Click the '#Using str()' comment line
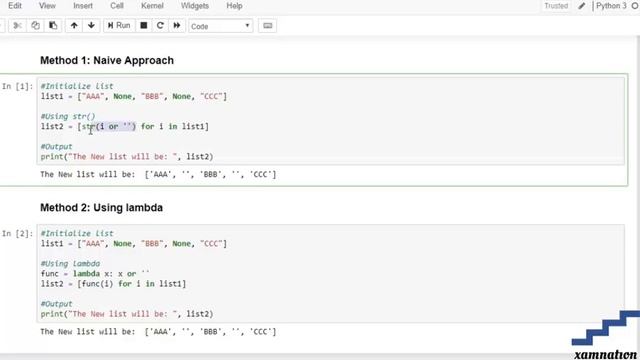Viewport: 640px width, 360px height. tap(68, 116)
